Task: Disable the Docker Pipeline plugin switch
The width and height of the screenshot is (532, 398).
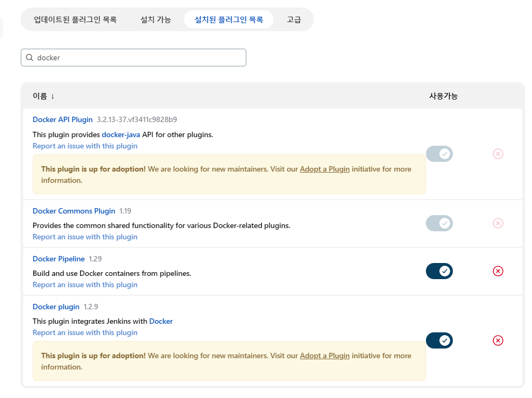Action: click(x=439, y=271)
